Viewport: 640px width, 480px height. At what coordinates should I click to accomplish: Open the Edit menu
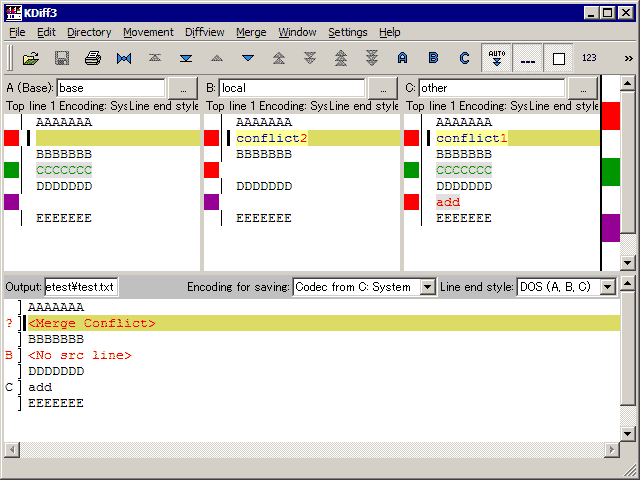coord(46,32)
